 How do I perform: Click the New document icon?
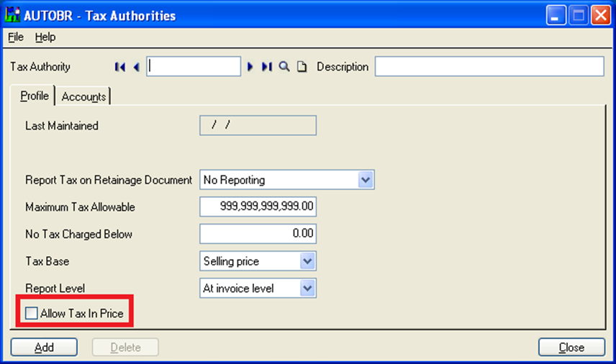[302, 67]
